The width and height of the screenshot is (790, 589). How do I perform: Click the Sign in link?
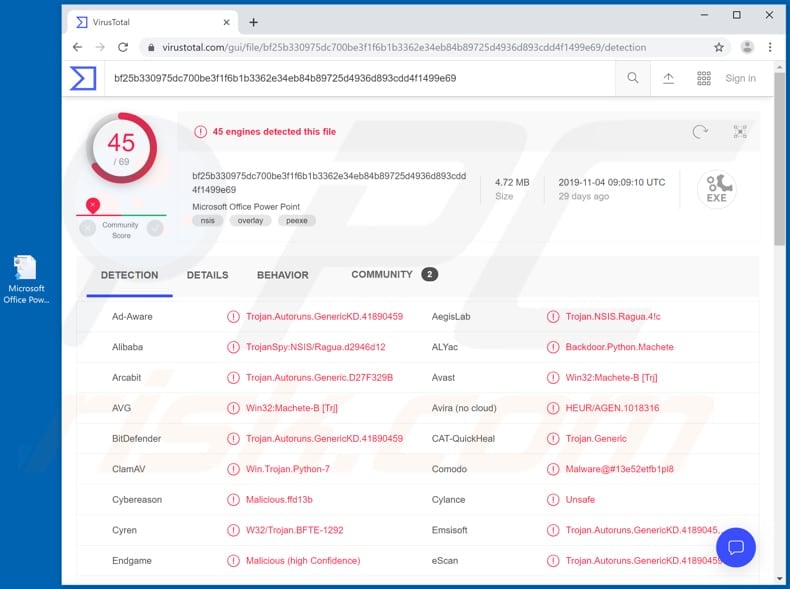(x=740, y=78)
